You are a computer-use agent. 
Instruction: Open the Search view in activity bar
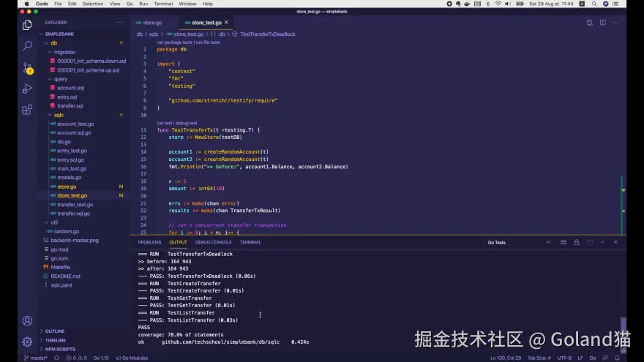pos(27,45)
